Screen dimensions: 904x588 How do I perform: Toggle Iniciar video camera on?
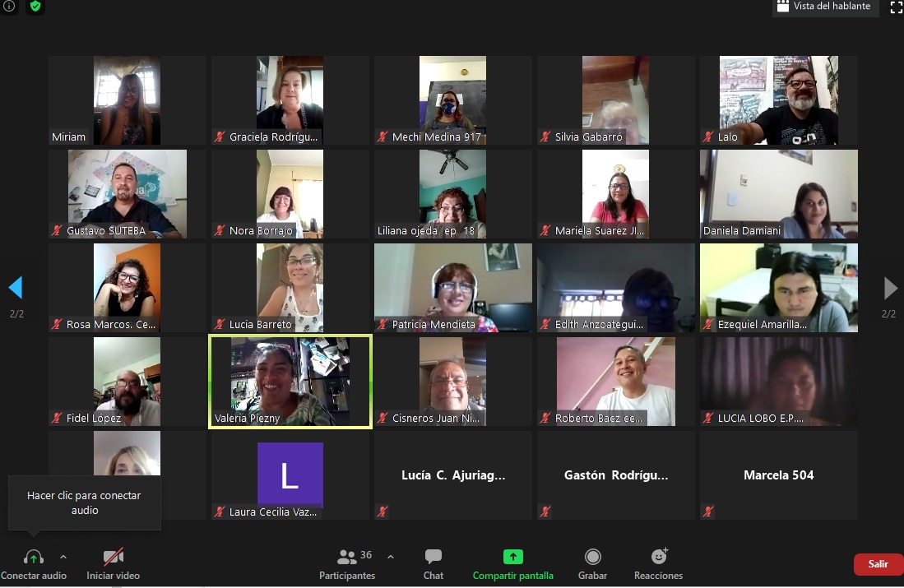pyautogui.click(x=114, y=557)
